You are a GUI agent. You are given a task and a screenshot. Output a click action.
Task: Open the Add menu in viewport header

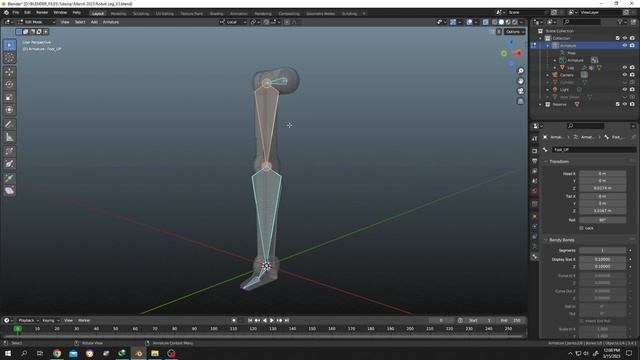[94, 22]
